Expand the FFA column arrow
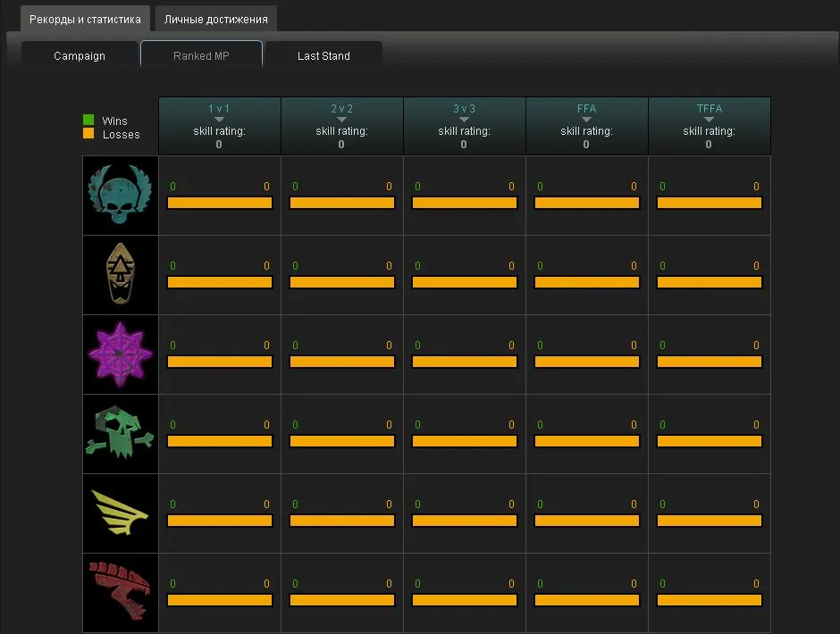This screenshot has height=634, width=840. click(x=586, y=120)
